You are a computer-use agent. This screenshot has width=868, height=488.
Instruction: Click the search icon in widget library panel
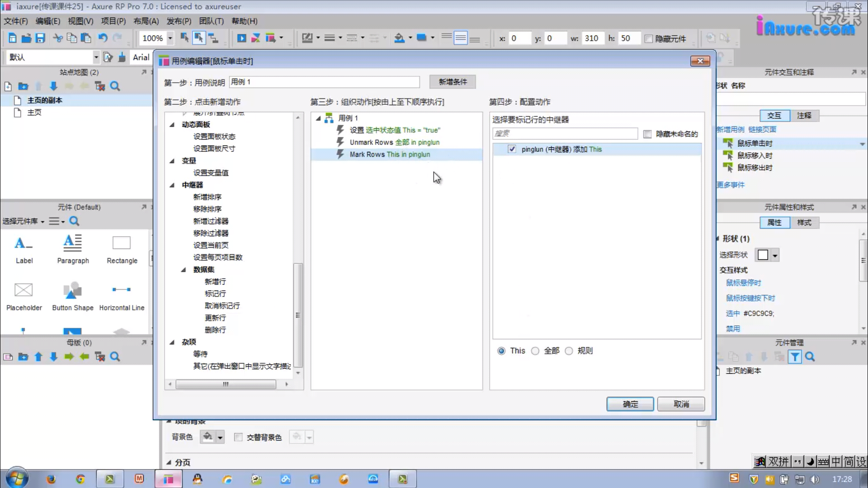pyautogui.click(x=74, y=221)
